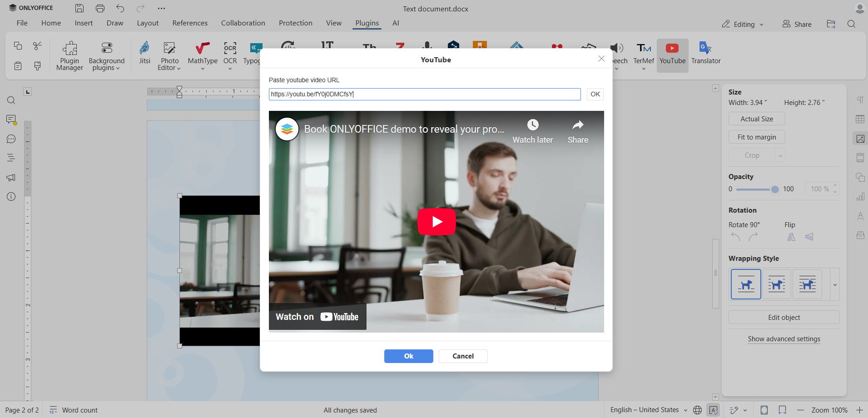Rotate image 90° counterclockwise
The width and height of the screenshot is (868, 418).
(x=736, y=237)
